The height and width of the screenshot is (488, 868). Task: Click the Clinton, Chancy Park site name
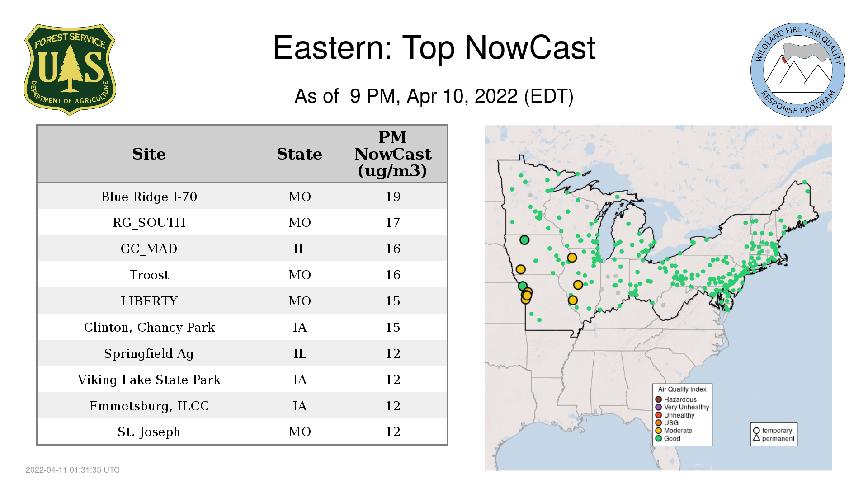pyautogui.click(x=149, y=327)
